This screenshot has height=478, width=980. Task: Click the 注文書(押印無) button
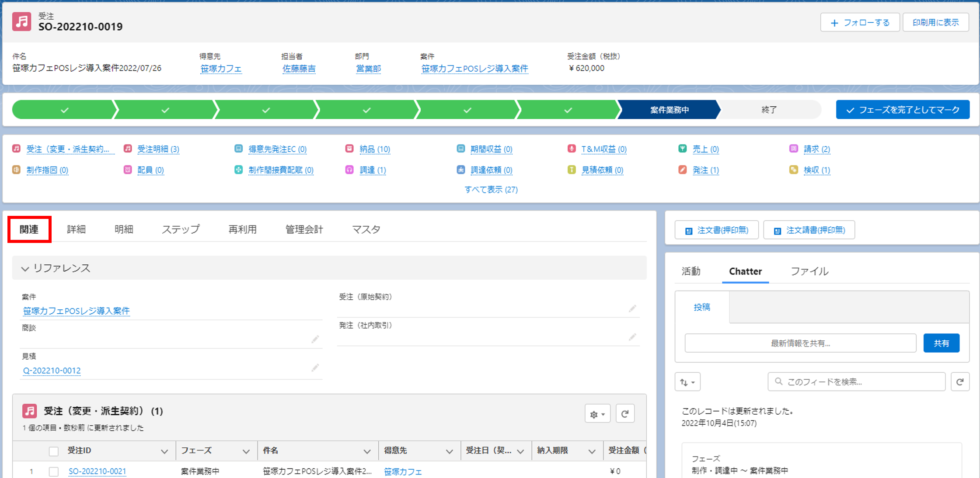tap(716, 230)
